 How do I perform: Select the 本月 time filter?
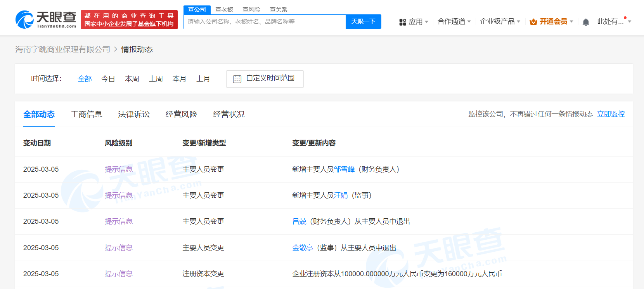(179, 79)
